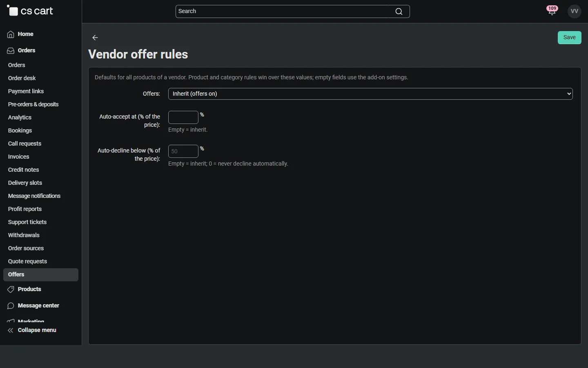Open Bookings in the sidebar
The width and height of the screenshot is (588, 368).
(20, 130)
